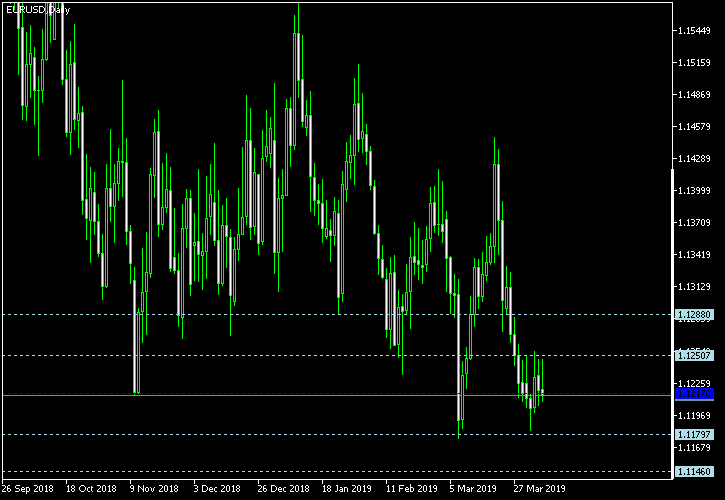Click the 3 Dec 2018 date label
The width and height of the screenshot is (725, 500).
coord(217,488)
